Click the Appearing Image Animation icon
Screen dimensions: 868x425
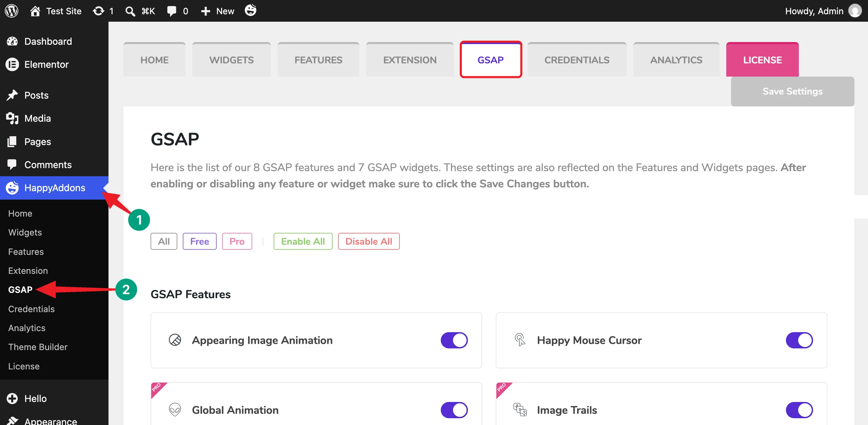click(x=175, y=340)
